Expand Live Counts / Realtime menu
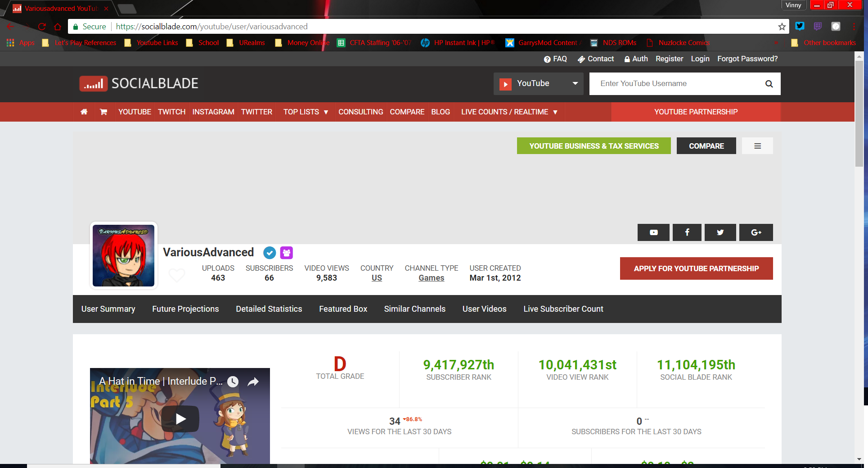The height and width of the screenshot is (468, 868). (509, 112)
